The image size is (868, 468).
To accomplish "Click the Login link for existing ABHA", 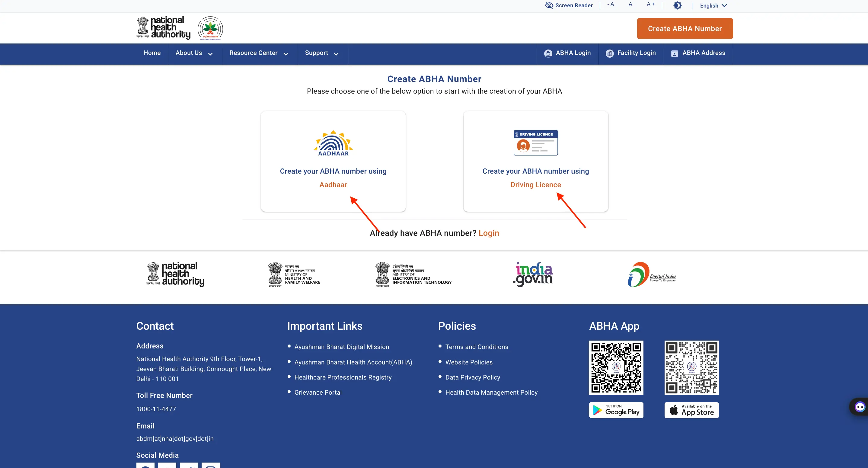I will coord(488,233).
